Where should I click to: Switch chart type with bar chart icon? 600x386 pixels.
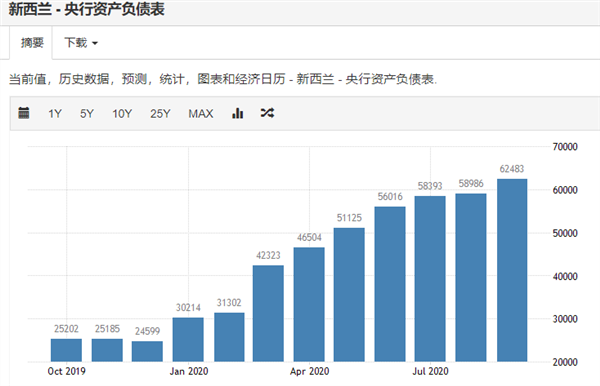pyautogui.click(x=238, y=113)
